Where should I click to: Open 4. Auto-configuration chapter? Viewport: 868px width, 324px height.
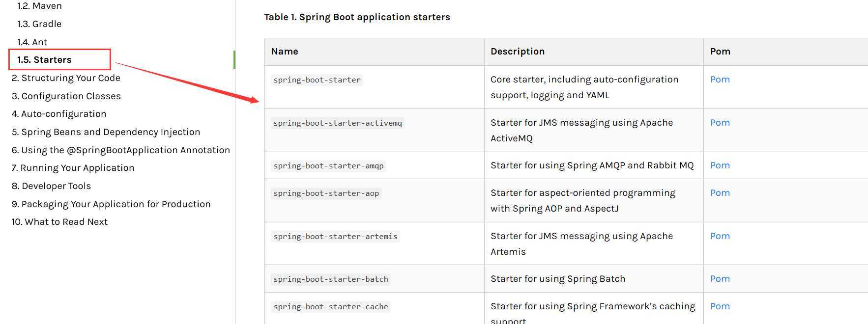[59, 114]
